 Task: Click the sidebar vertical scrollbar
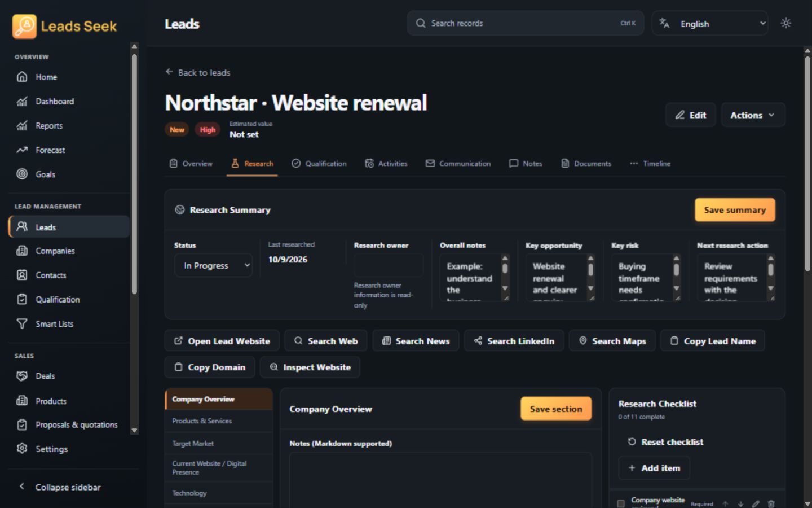click(x=134, y=174)
